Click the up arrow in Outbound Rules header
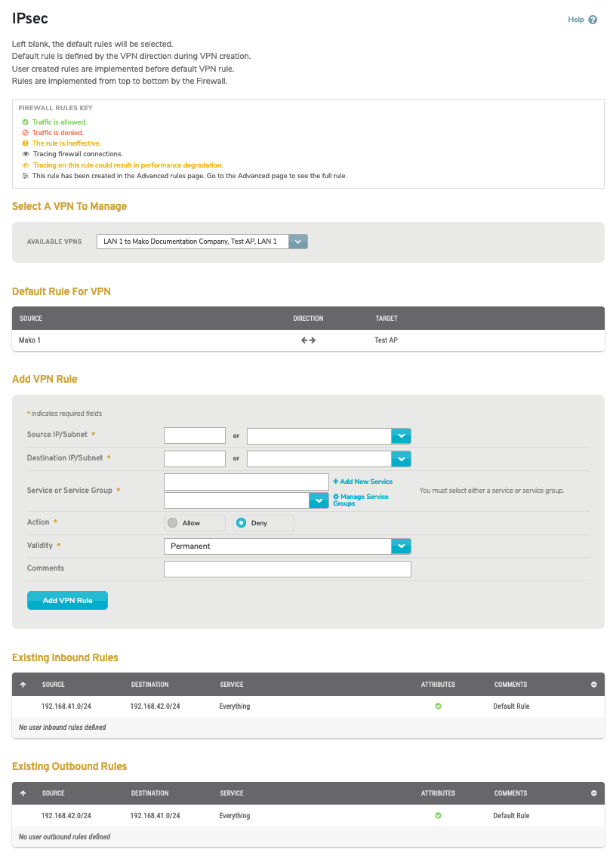616x862 pixels. pyautogui.click(x=23, y=793)
